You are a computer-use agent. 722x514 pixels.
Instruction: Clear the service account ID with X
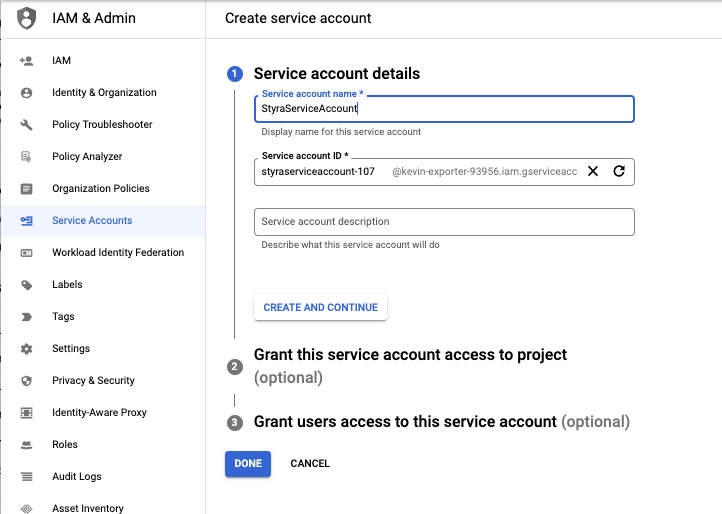(593, 171)
